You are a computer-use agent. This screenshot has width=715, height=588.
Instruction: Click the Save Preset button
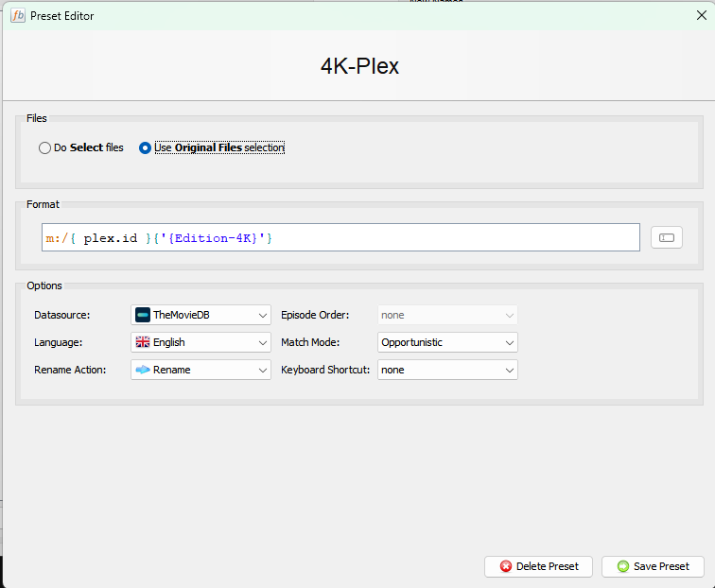click(x=653, y=566)
